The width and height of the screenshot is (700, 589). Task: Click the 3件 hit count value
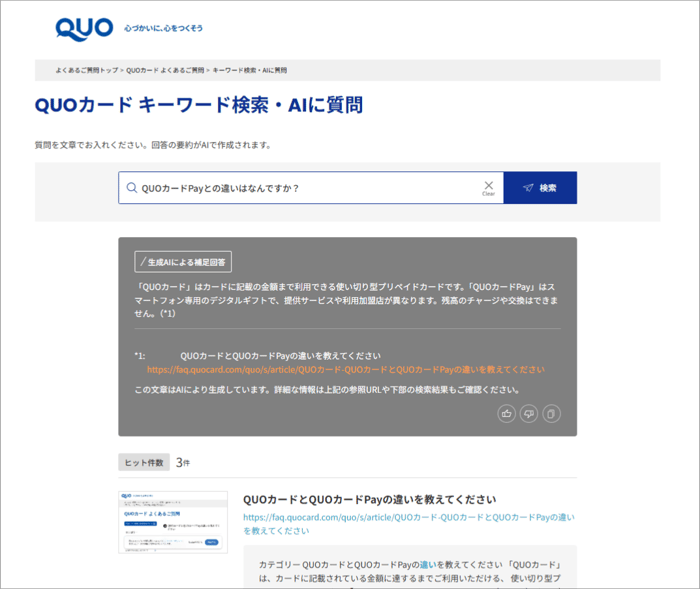coord(183,463)
